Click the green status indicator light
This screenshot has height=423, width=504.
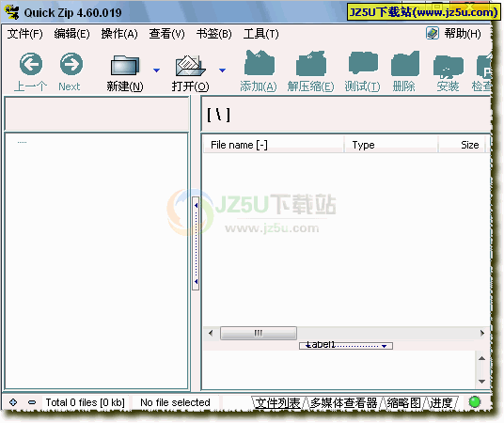(475, 401)
